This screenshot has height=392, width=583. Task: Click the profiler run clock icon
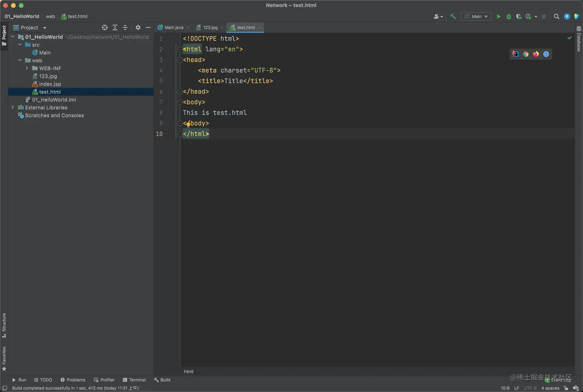pyautogui.click(x=529, y=17)
